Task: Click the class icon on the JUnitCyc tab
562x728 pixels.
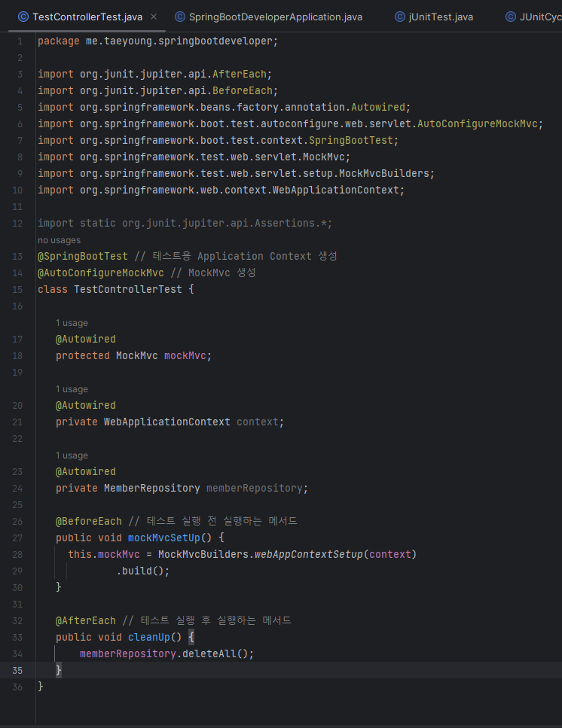Action: pos(511,17)
